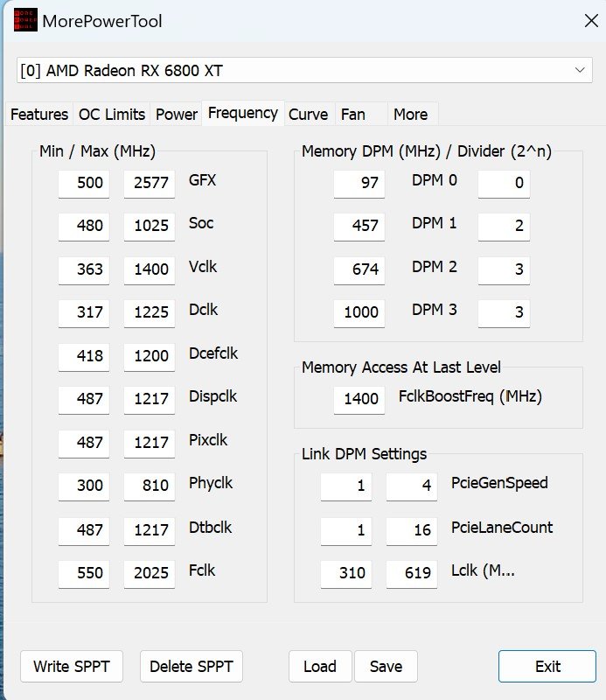Click the DPM 1 memory frequency field (457)
This screenshot has height=700, width=606.
coord(359,226)
